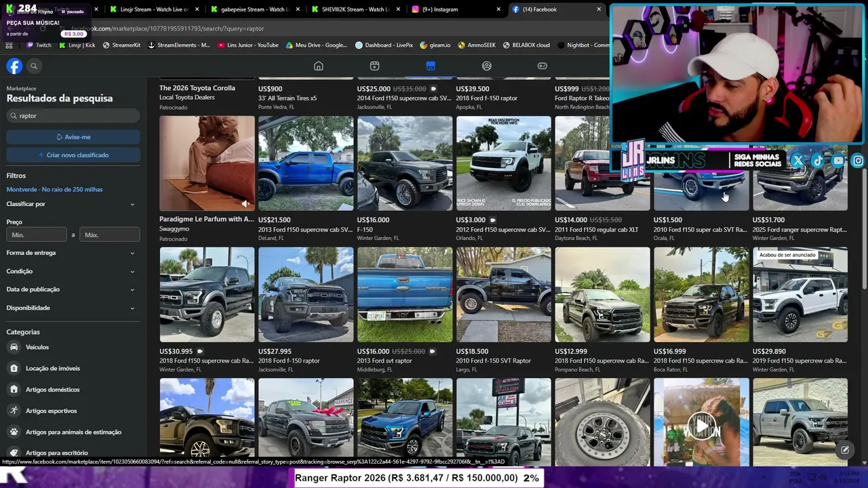Change location Monteverde - No raio de 250 milhas

point(54,190)
